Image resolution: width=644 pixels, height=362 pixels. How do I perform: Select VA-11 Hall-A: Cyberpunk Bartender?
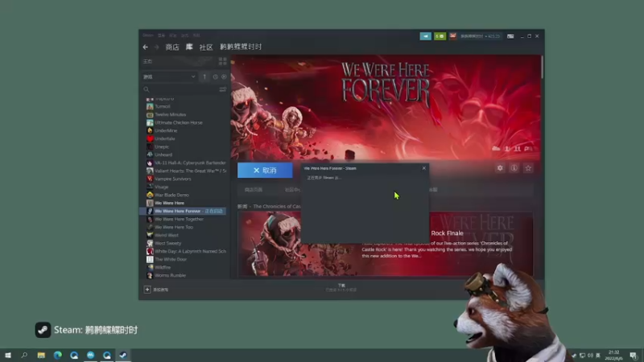[x=190, y=163]
